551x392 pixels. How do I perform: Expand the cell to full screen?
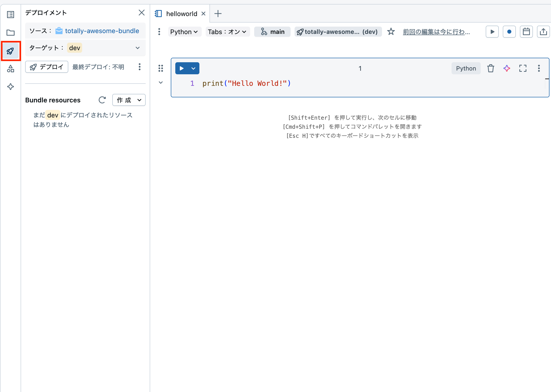point(523,68)
